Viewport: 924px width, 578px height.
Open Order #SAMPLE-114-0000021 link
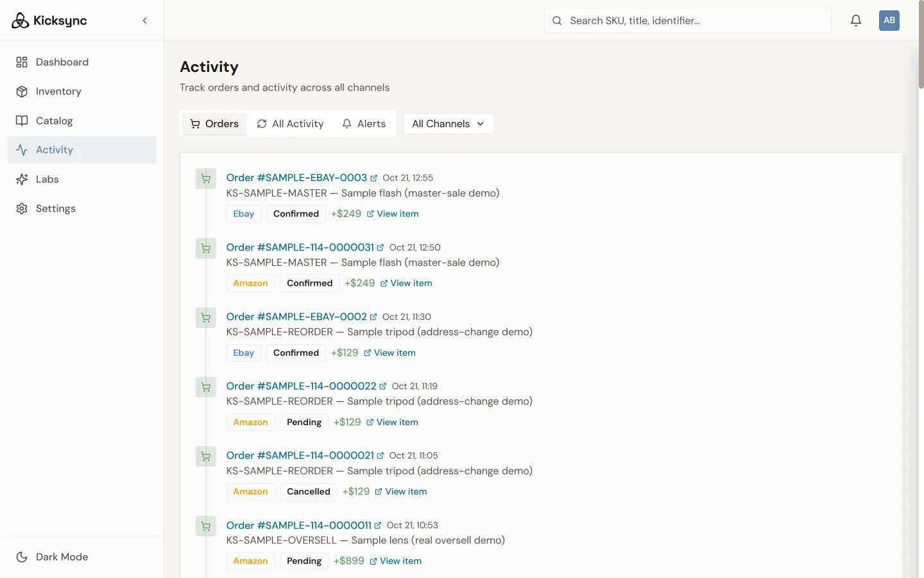click(305, 455)
